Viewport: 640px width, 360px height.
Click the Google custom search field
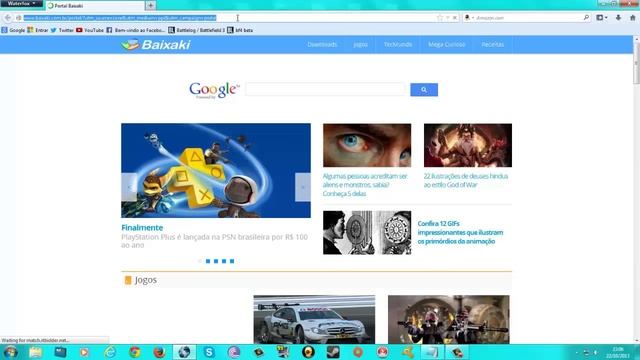325,89
